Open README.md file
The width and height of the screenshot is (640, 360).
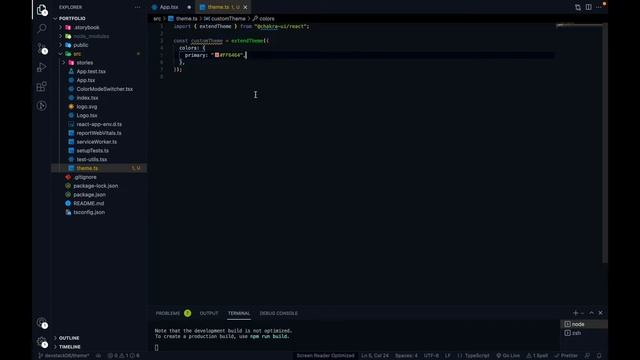point(89,203)
